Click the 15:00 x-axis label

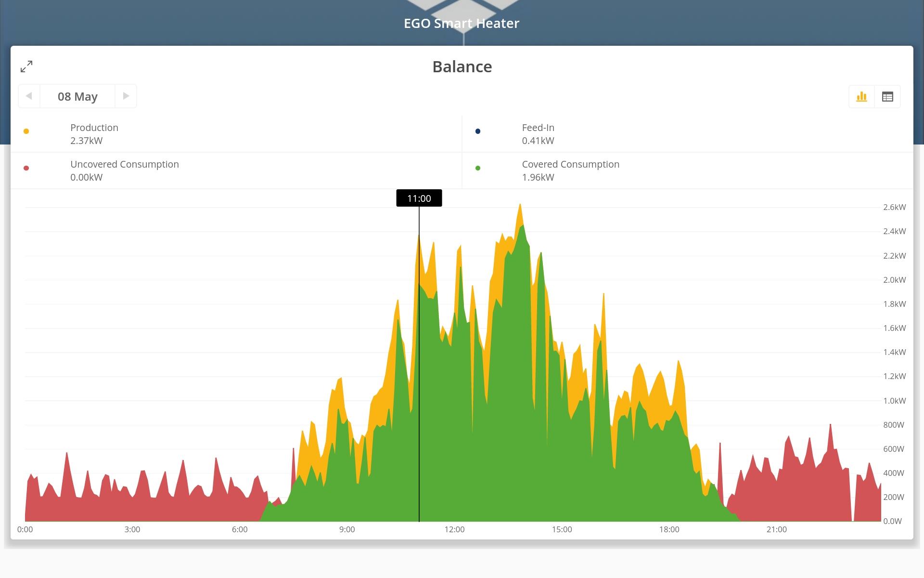pos(562,529)
